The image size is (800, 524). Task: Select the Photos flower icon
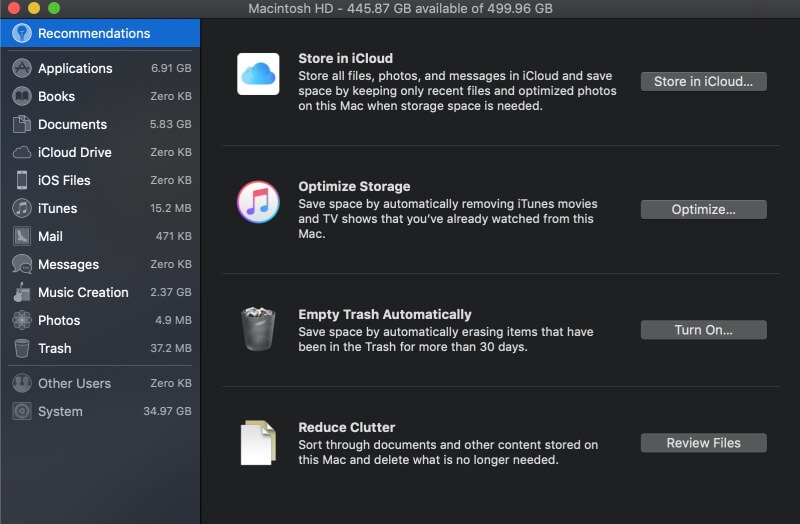[21, 320]
